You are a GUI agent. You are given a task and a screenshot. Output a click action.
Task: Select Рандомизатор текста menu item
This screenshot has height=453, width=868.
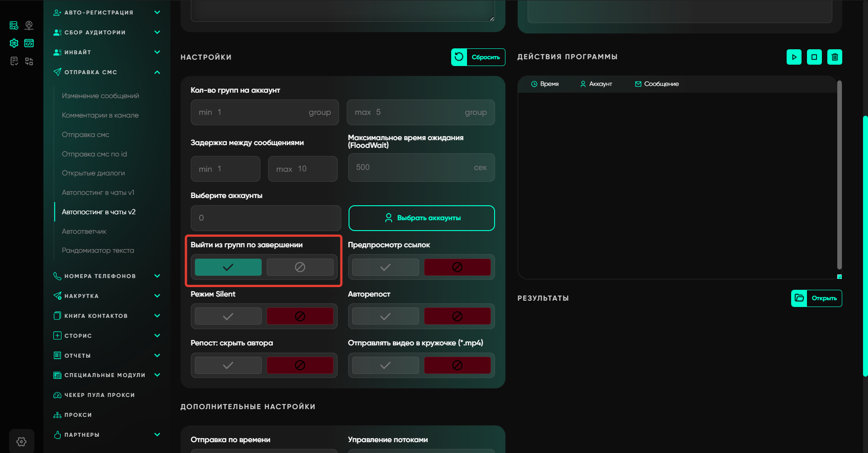(x=98, y=250)
